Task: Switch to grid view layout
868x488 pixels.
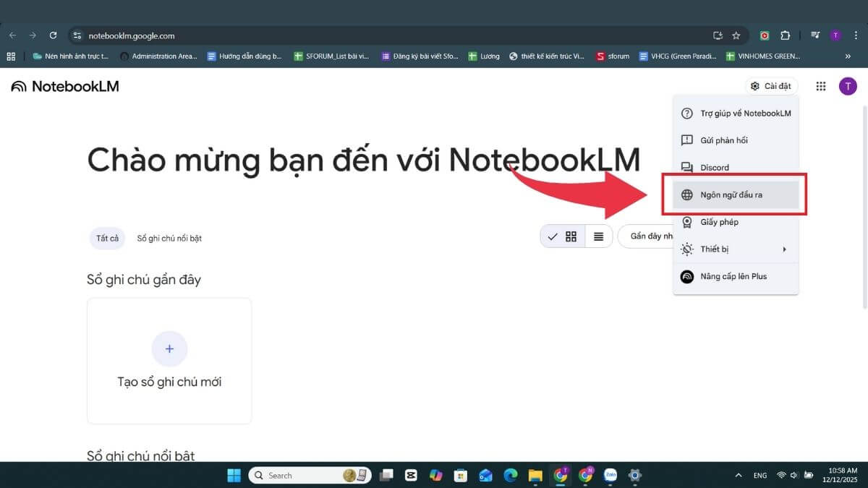Action: [571, 236]
